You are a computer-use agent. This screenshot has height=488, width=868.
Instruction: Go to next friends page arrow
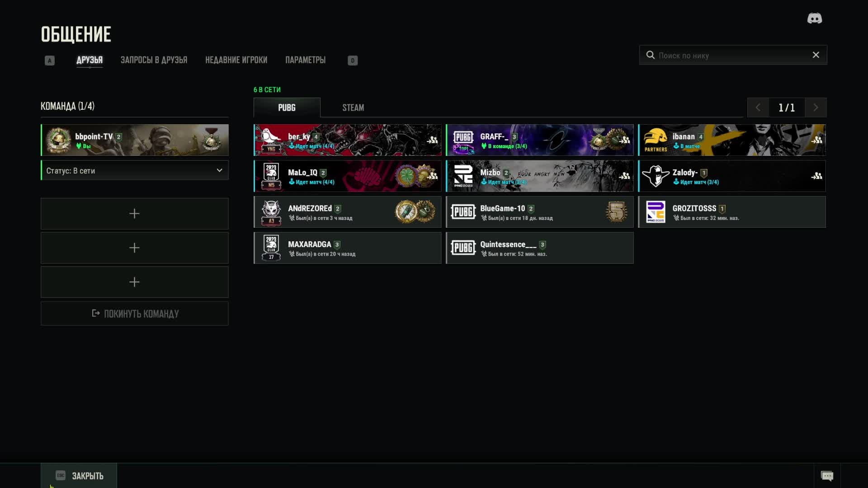(816, 108)
